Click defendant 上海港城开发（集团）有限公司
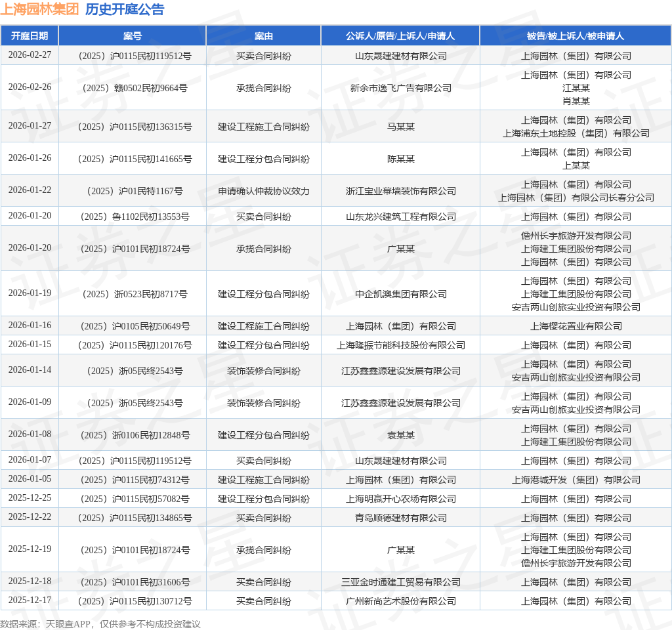 (576, 480)
